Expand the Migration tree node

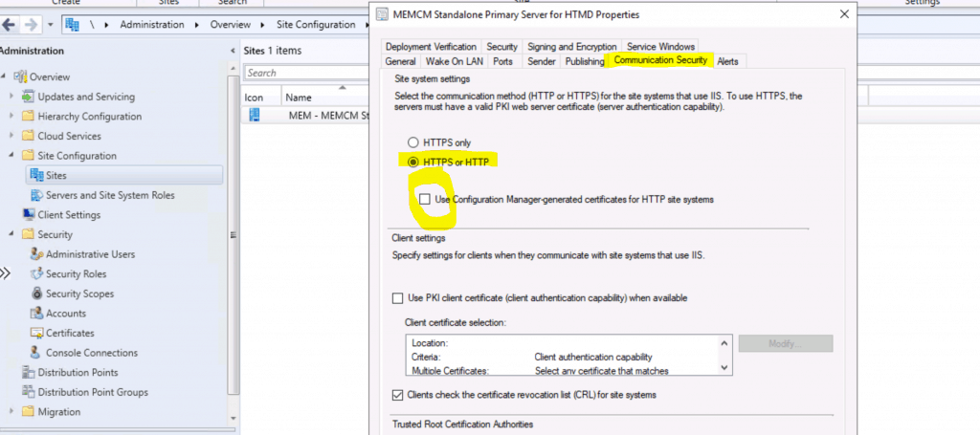click(x=11, y=412)
